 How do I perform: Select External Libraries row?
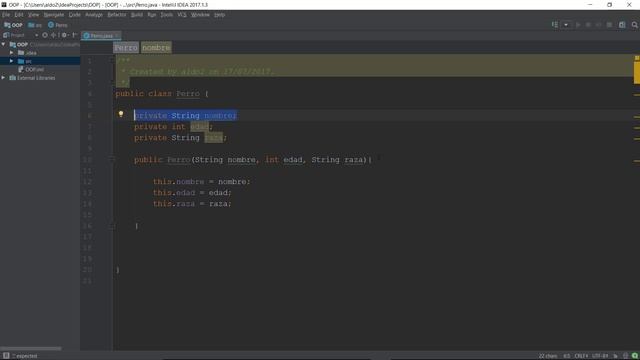coord(40,78)
